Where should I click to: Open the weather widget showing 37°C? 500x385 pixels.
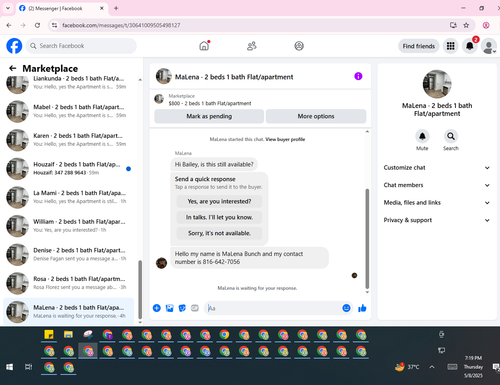407,367
